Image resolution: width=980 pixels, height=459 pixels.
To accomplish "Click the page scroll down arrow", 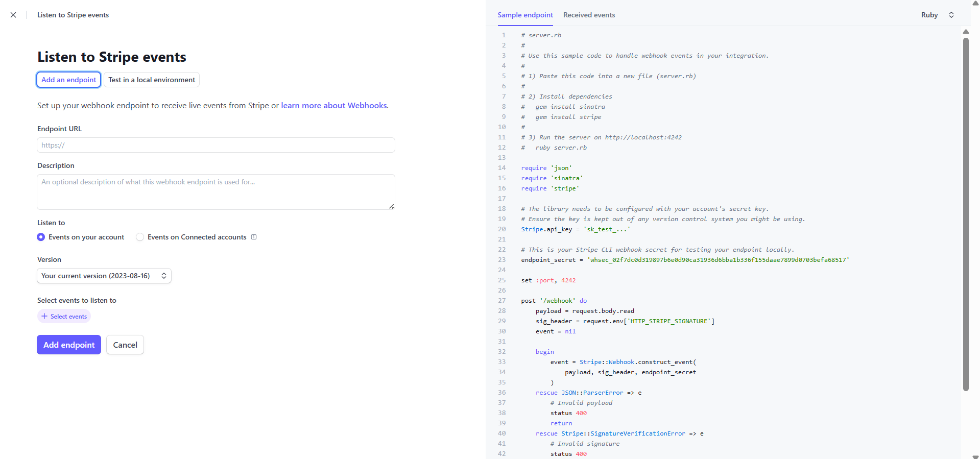I will tap(975, 456).
